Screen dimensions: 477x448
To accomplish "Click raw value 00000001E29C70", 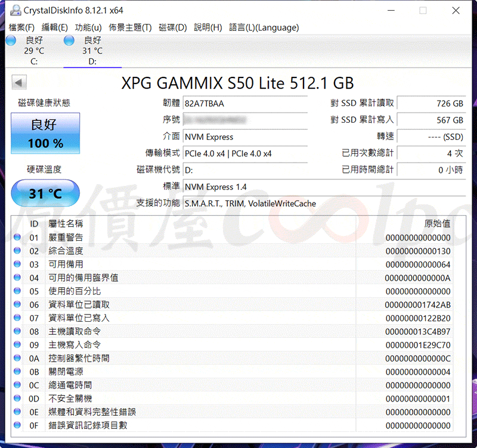I will point(418,345).
